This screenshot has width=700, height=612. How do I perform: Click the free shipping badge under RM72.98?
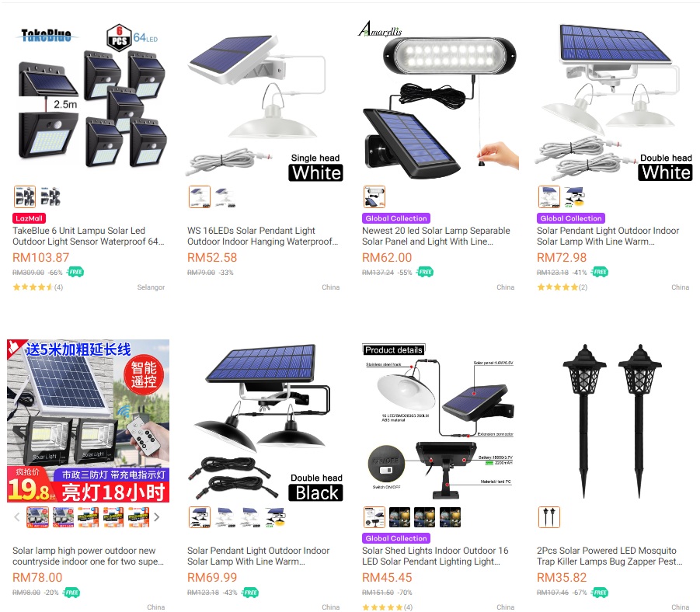click(x=600, y=272)
